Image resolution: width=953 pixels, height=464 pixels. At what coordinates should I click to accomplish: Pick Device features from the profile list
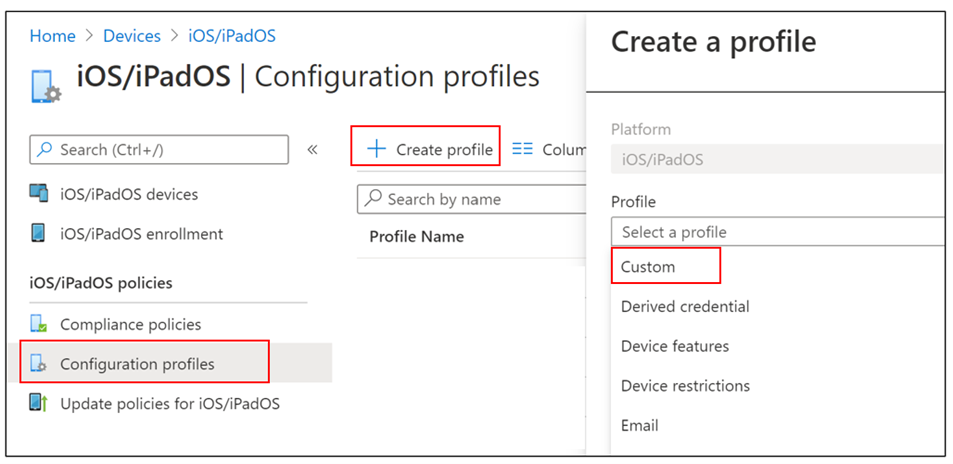tap(675, 346)
